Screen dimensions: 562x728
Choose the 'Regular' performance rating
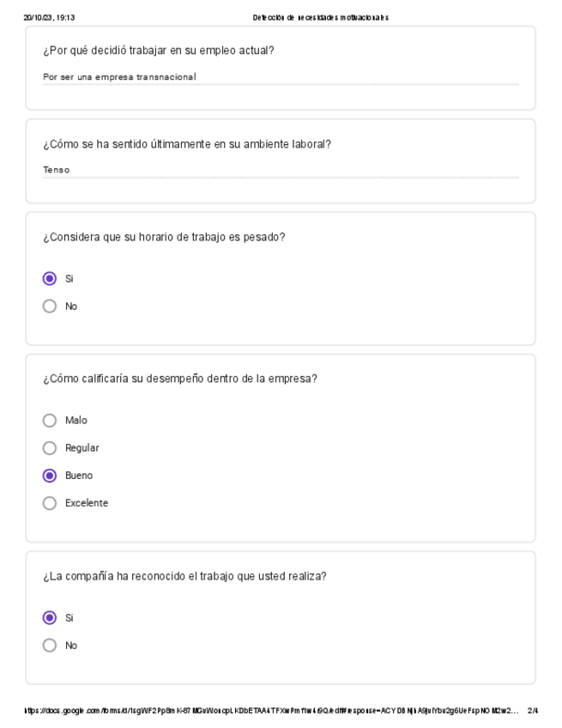pos(50,448)
